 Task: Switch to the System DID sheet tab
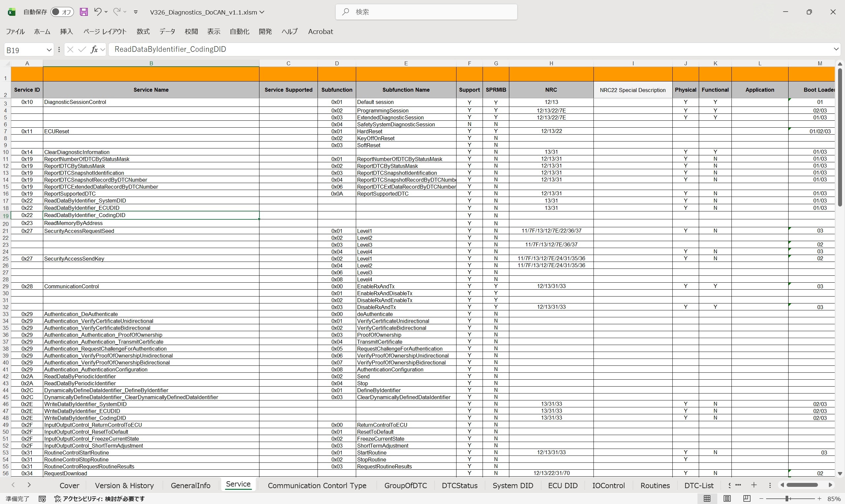513,486
